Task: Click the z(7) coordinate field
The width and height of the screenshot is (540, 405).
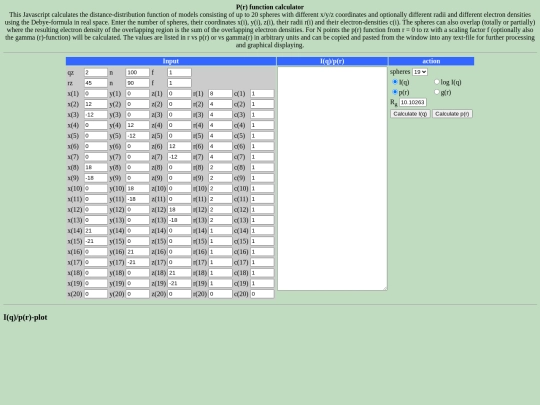Action: click(179, 157)
